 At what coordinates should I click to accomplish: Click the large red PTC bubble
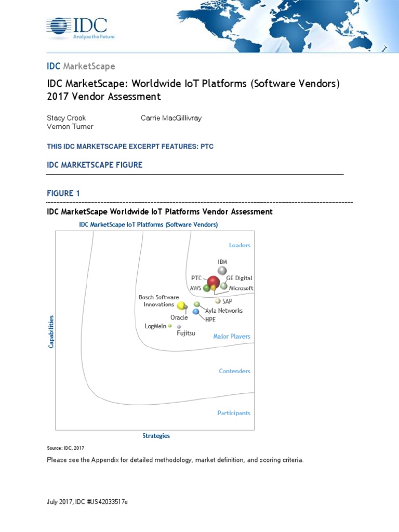pyautogui.click(x=214, y=282)
